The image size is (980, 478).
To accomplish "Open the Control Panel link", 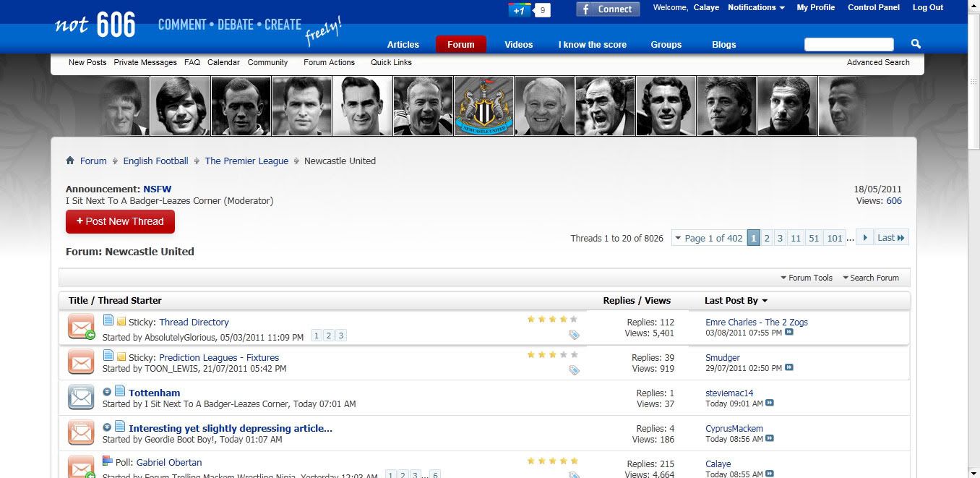I will (x=874, y=8).
